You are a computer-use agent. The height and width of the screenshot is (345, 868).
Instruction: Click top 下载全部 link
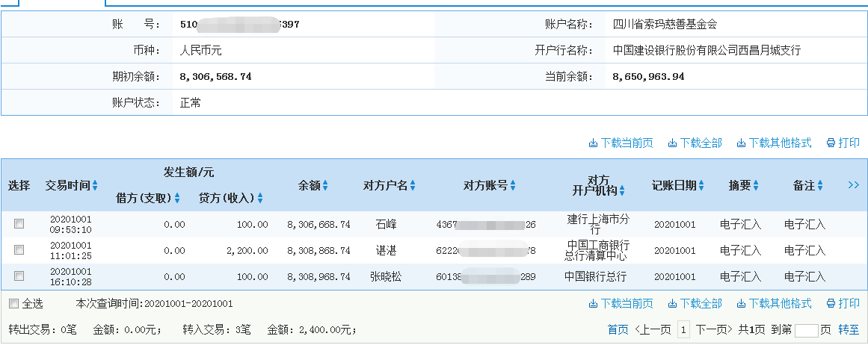(x=695, y=143)
